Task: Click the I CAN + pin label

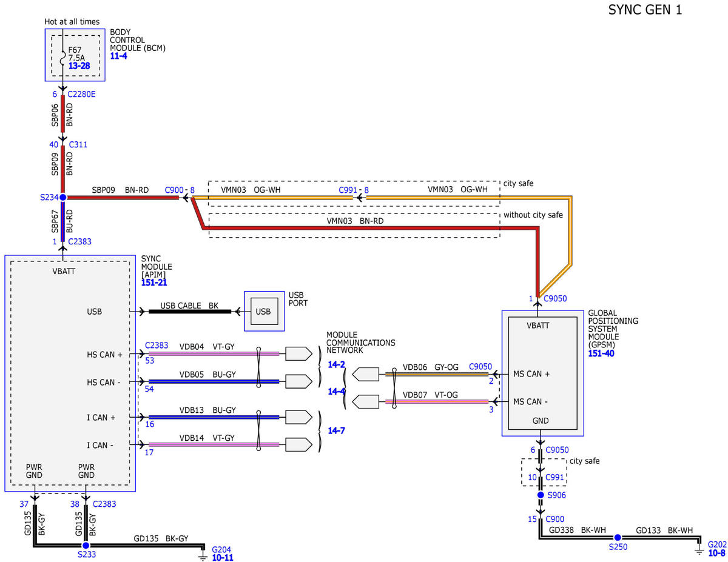Action: click(101, 418)
